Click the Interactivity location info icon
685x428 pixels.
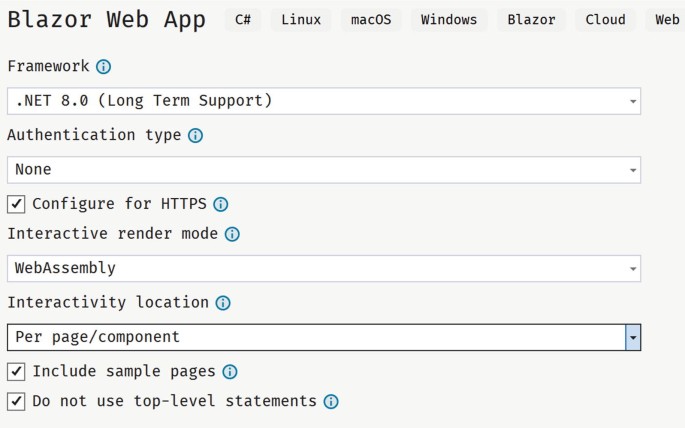click(223, 303)
